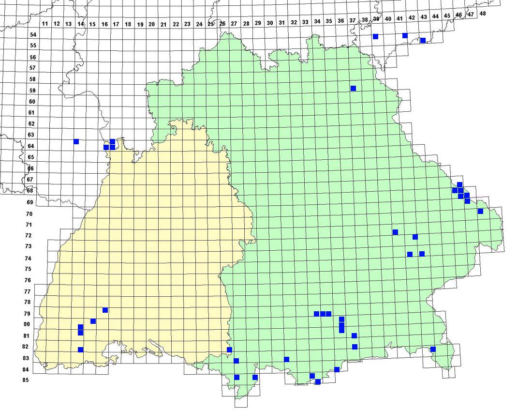This screenshot has height=411, width=532.
Task: Click column label 22
Action: [x=176, y=24]
